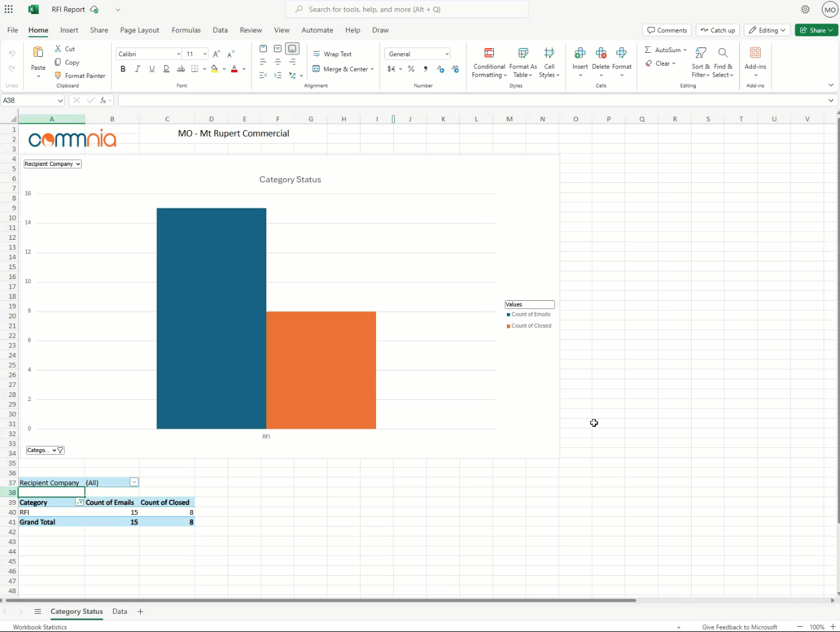Screen dimensions: 840x632
Task: Increase font size with larger A icon
Action: coord(217,53)
